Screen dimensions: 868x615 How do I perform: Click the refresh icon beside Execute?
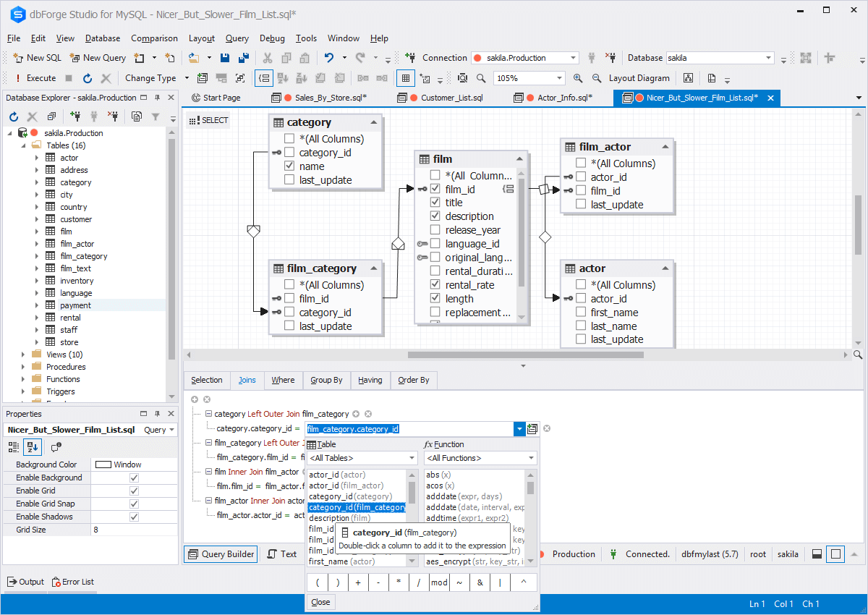click(x=88, y=78)
